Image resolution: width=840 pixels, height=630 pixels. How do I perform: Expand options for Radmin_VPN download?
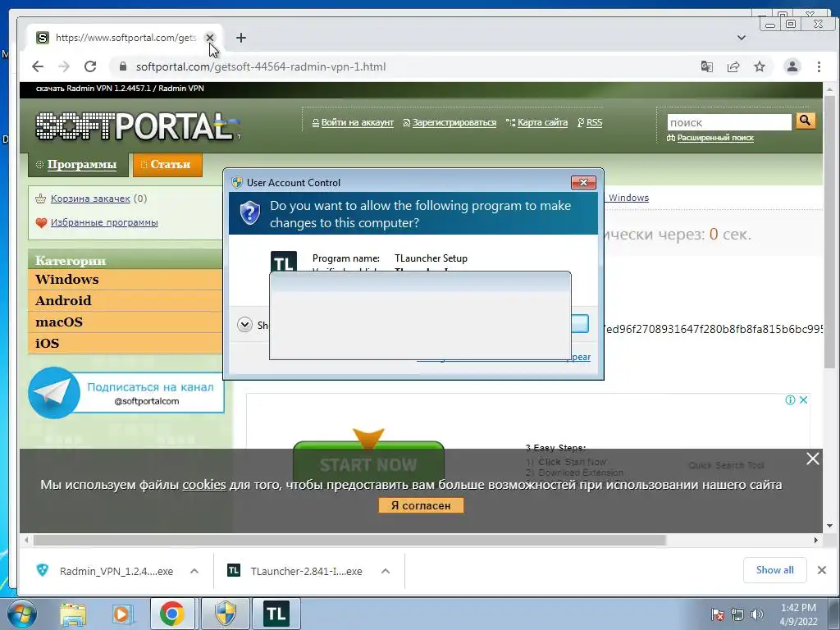(x=194, y=571)
